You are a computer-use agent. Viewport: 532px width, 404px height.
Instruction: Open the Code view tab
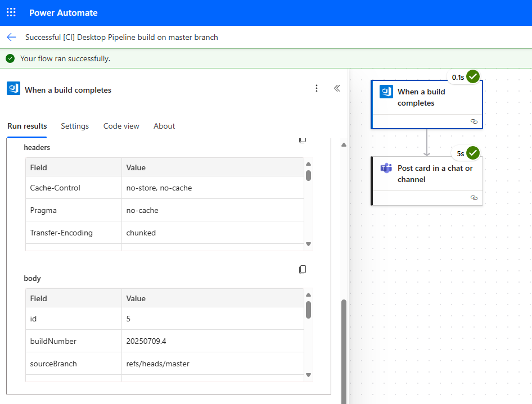click(x=121, y=126)
